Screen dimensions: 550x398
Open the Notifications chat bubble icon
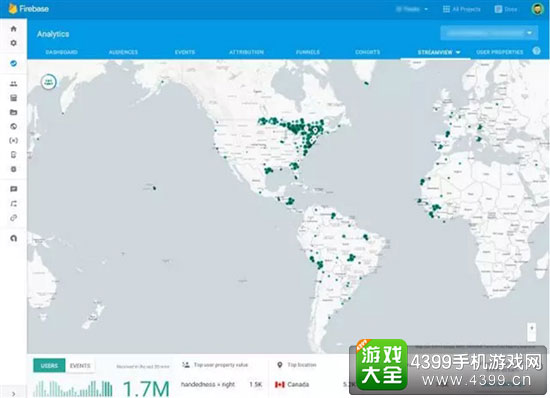(x=13, y=189)
